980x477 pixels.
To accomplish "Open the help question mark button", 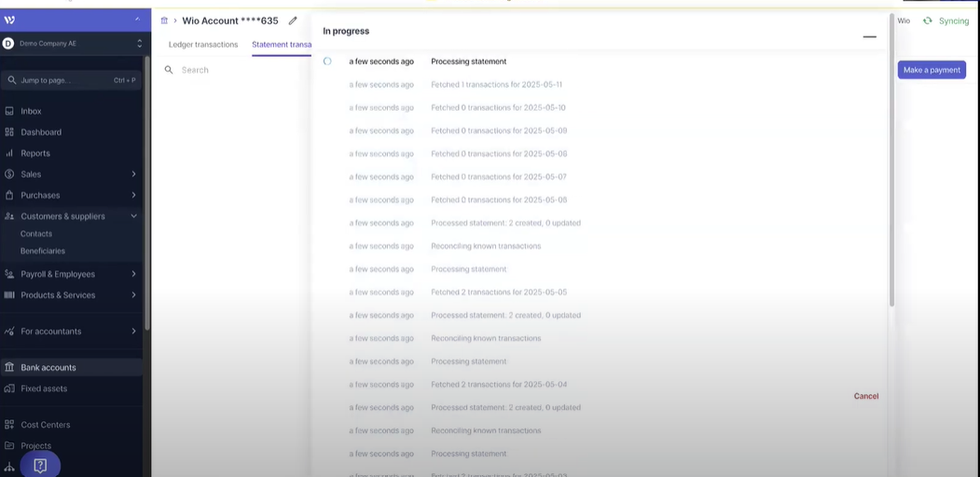I will [40, 465].
